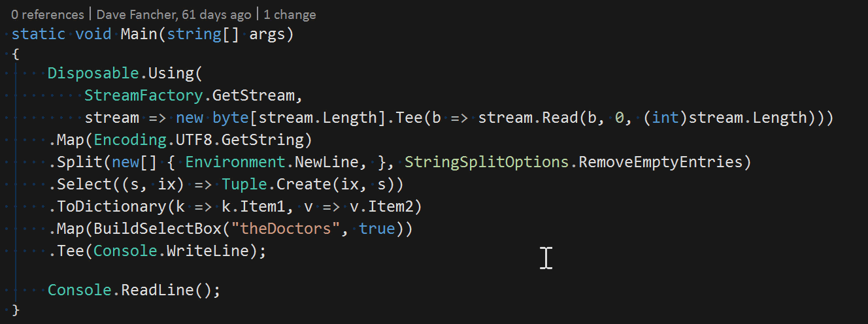Click the "Dave Fancher, 61 days ago" CodeLens
868x324 pixels.
174,14
